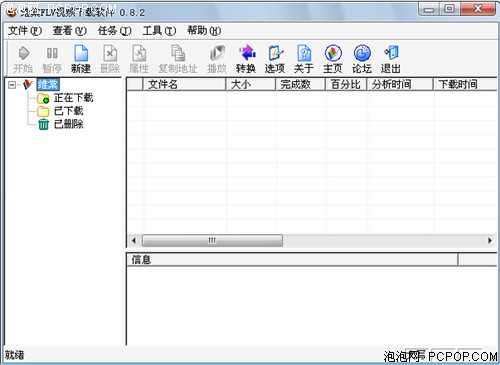Screen dimensions: 500x365
Task: Click the 暂停 (Pause) toolbar icon
Action: click(x=52, y=59)
